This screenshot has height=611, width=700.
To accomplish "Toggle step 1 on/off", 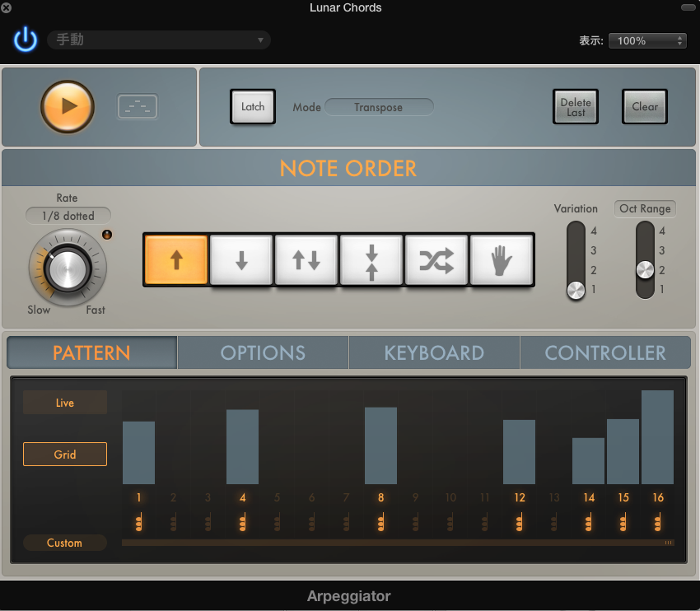I will [x=139, y=497].
